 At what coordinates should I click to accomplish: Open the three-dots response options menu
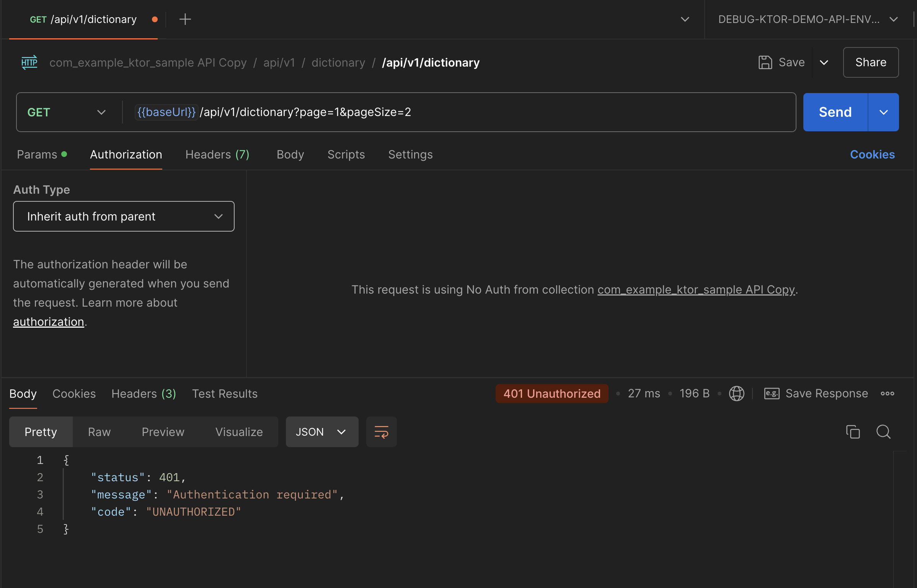coord(887,394)
